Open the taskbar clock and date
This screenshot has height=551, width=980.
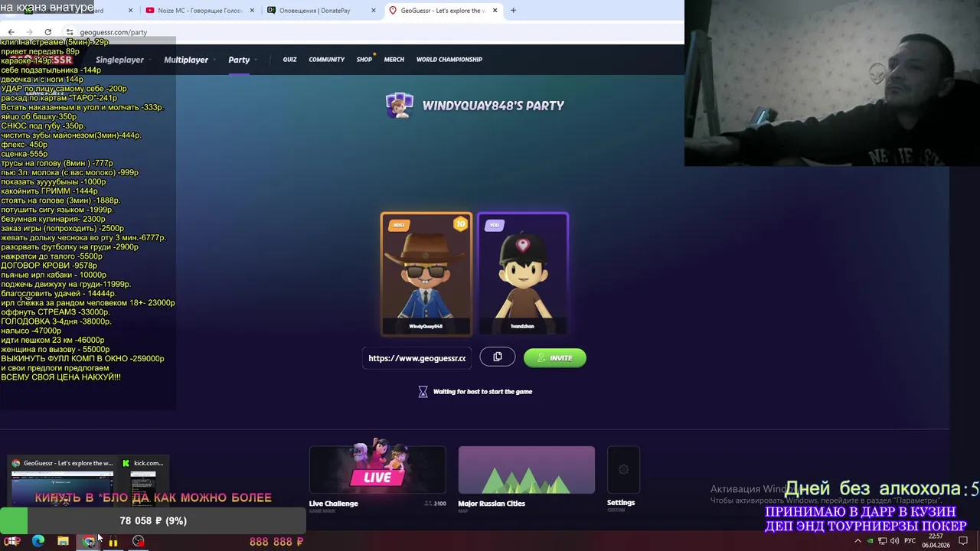coord(936,541)
